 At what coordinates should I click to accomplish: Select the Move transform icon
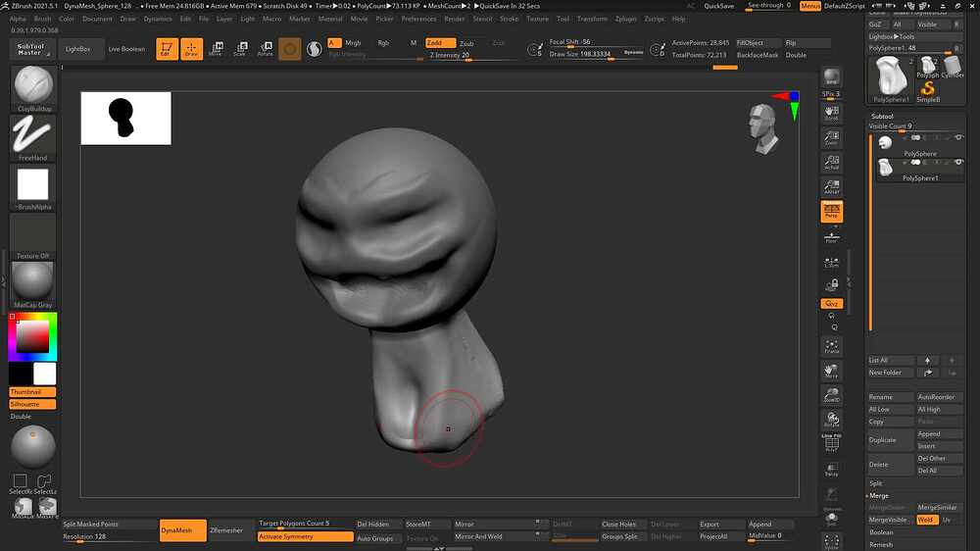click(x=216, y=49)
